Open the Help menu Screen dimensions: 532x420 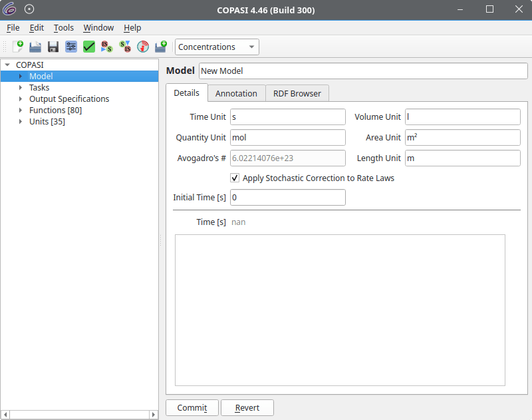(x=132, y=28)
